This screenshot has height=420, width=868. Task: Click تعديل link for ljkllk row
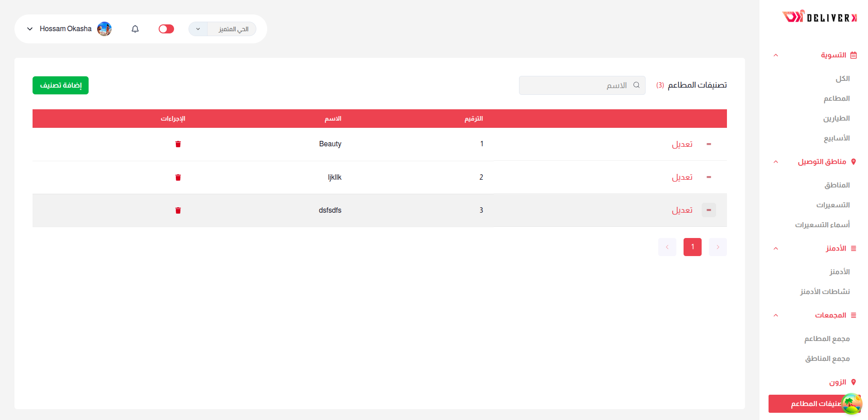pyautogui.click(x=682, y=177)
